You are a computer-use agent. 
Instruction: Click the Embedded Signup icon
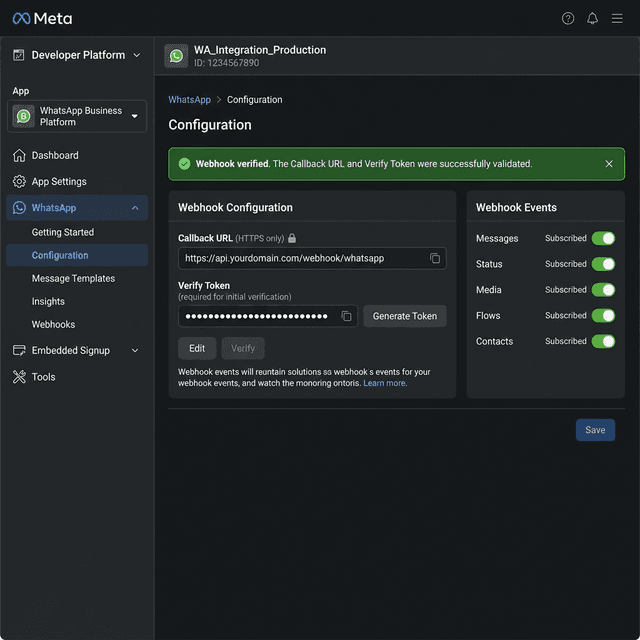pyautogui.click(x=19, y=350)
